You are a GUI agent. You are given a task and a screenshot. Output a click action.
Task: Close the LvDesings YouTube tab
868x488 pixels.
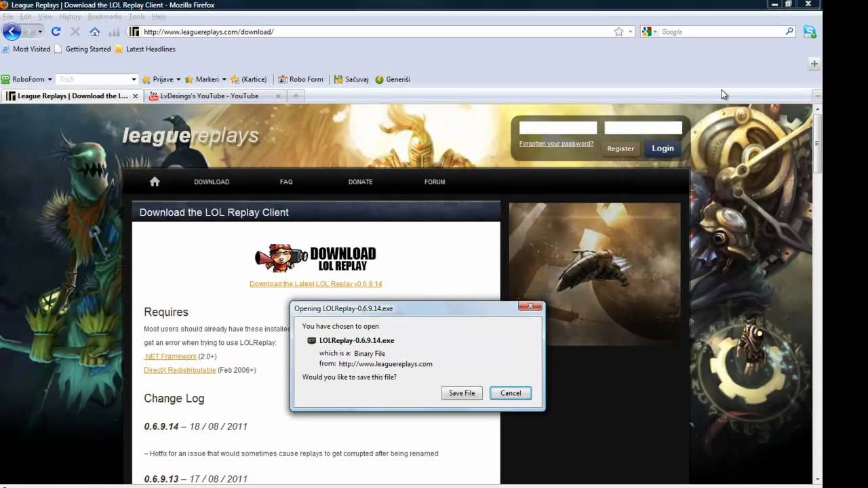click(x=277, y=96)
